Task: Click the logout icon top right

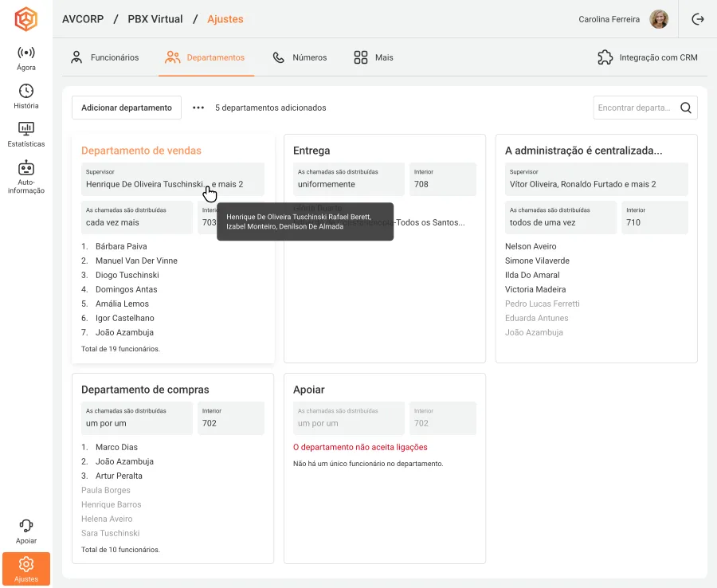Action: coord(698,19)
